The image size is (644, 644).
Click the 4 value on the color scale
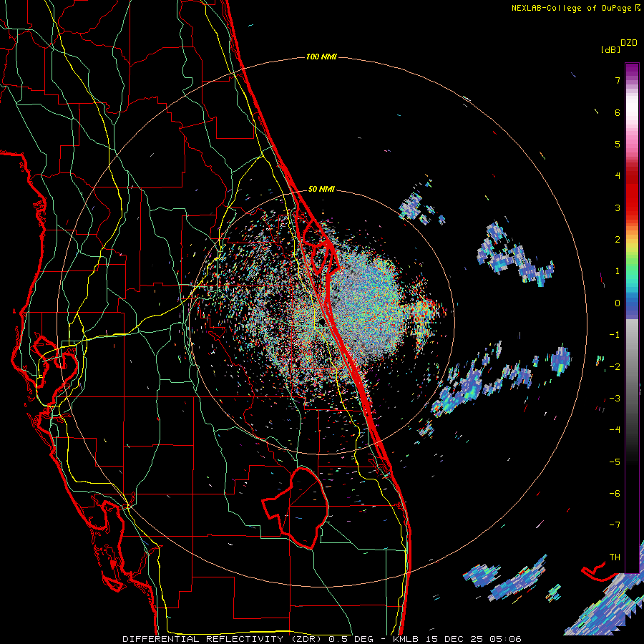tap(618, 176)
